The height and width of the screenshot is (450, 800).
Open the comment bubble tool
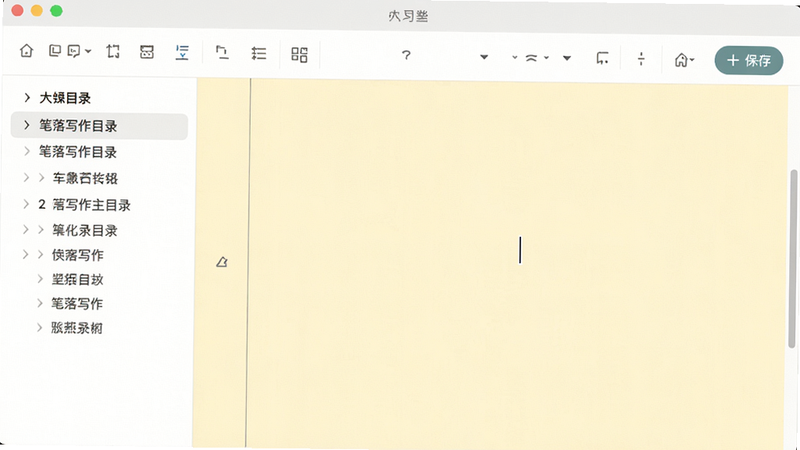pyautogui.click(x=74, y=51)
